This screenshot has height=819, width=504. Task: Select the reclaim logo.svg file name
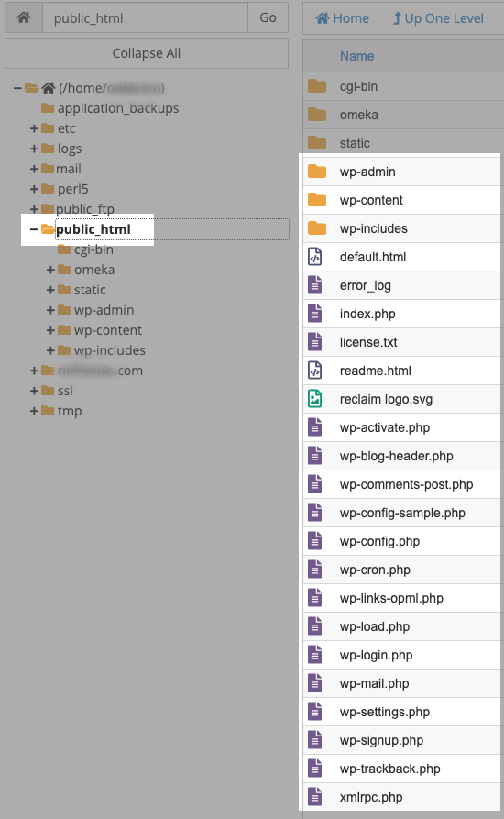point(386,400)
